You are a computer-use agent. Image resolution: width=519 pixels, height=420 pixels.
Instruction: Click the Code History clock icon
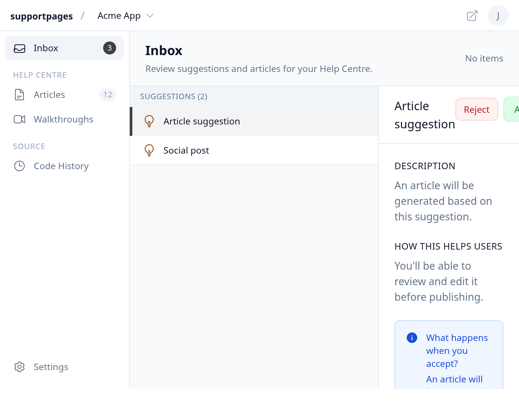(x=19, y=166)
